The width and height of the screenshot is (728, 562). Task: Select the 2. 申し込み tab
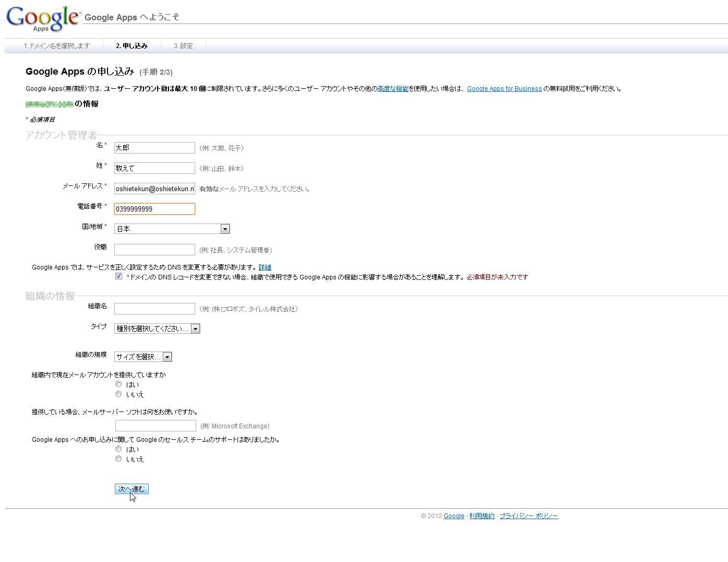click(132, 46)
